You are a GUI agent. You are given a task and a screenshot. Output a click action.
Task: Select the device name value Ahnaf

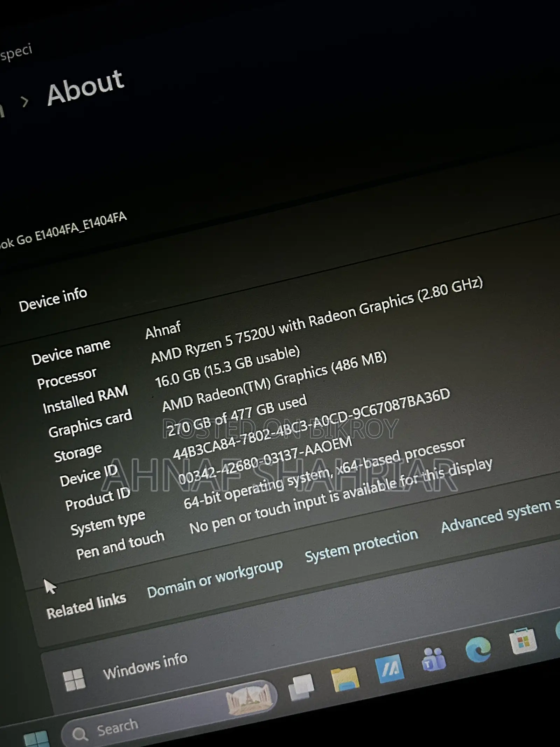point(163,330)
